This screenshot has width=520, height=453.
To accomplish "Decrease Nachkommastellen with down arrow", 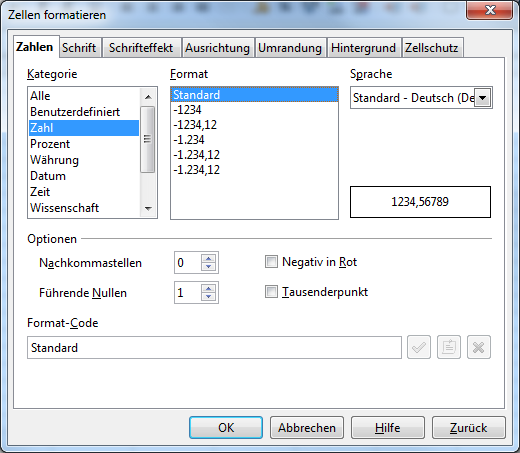I will (x=209, y=267).
